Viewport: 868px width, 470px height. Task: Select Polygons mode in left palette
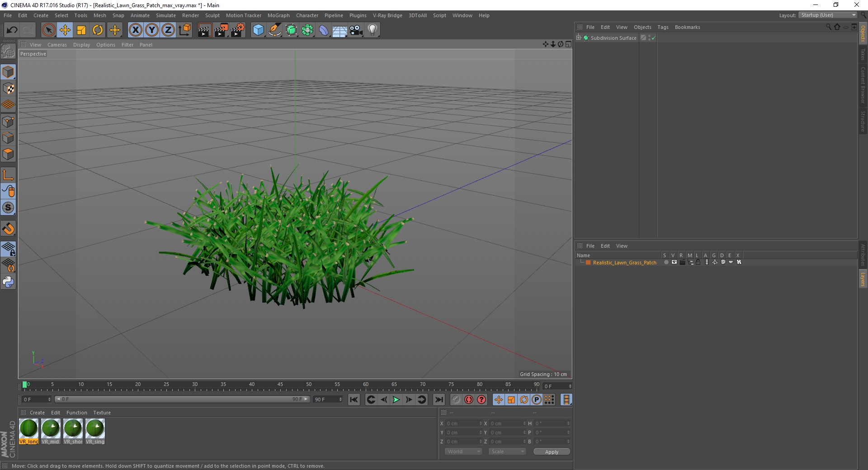8,154
